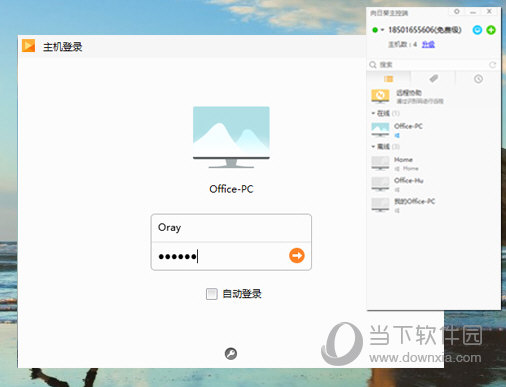
Task: Click the orange app logo in 主机登录 title bar
Action: 28,46
